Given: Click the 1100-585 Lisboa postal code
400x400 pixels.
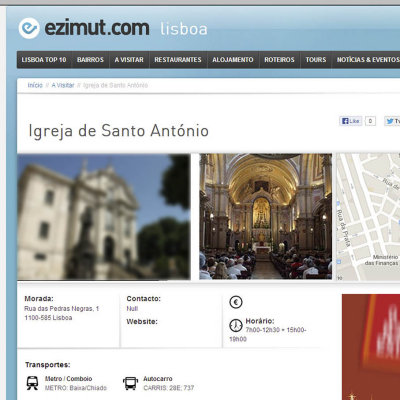Looking at the screenshot, I should pos(48,318).
